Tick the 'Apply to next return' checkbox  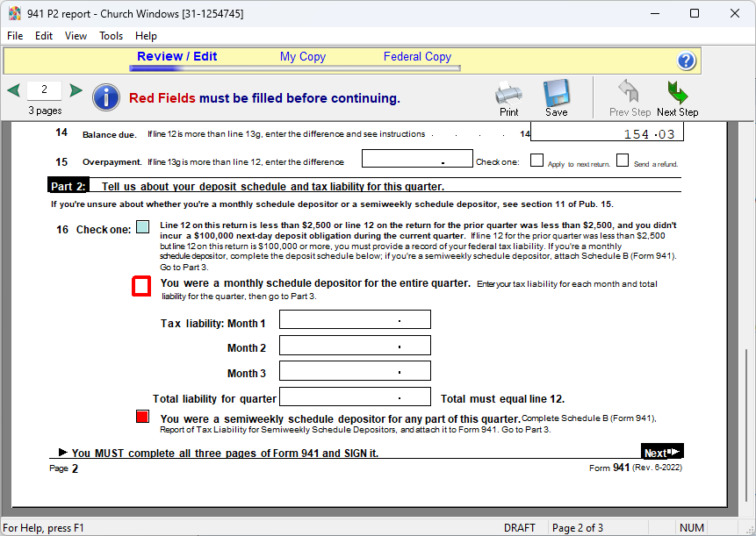[536, 161]
